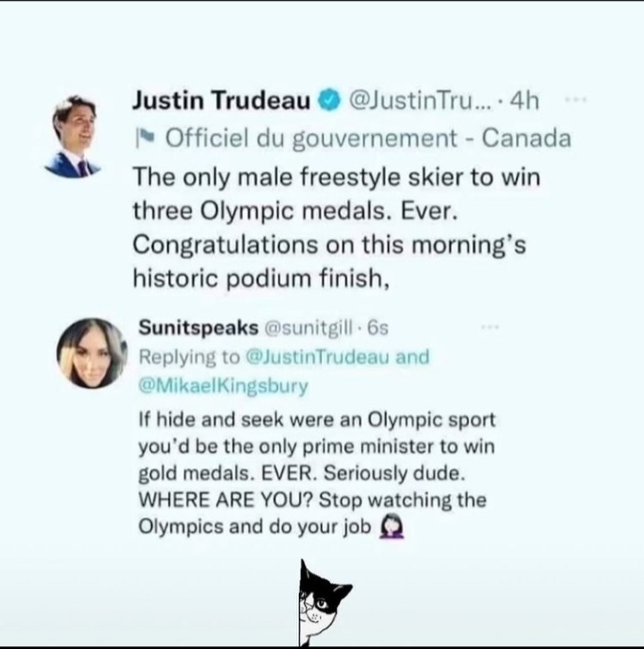
Task: Click the Justin Trudeau display name
Action: point(221,101)
